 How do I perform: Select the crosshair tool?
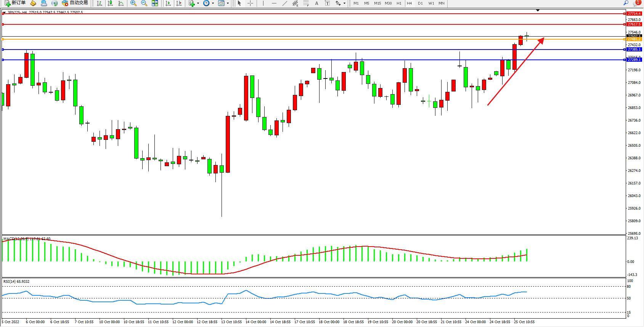point(250,3)
